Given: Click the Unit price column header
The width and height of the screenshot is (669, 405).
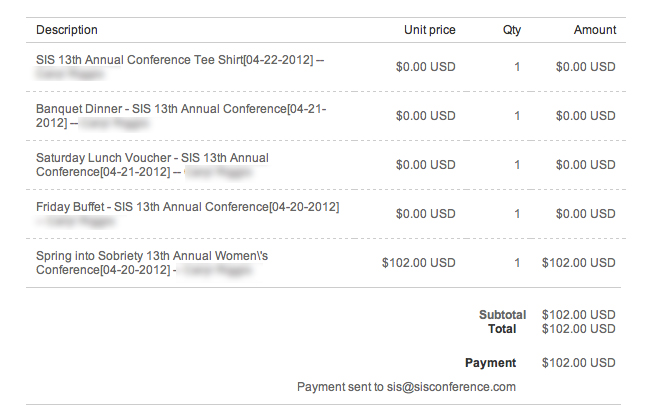Looking at the screenshot, I should (x=430, y=30).
